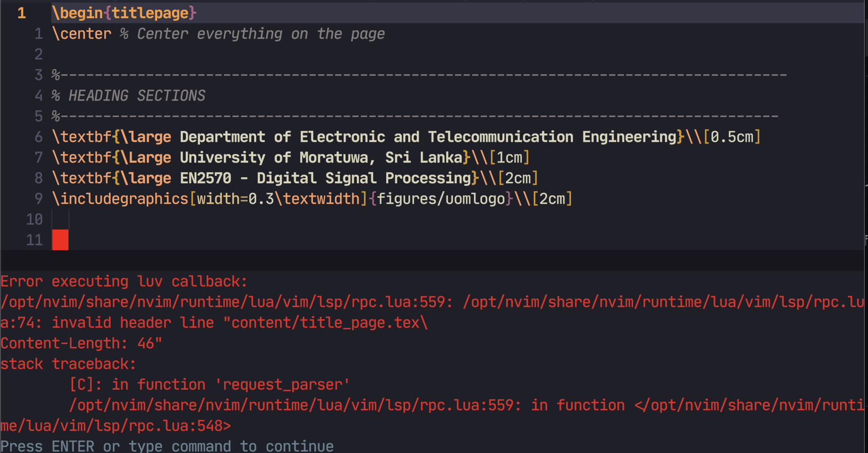Click 'University of Moratuwa, Sri Lanka' text
The image size is (868, 453).
click(321, 158)
